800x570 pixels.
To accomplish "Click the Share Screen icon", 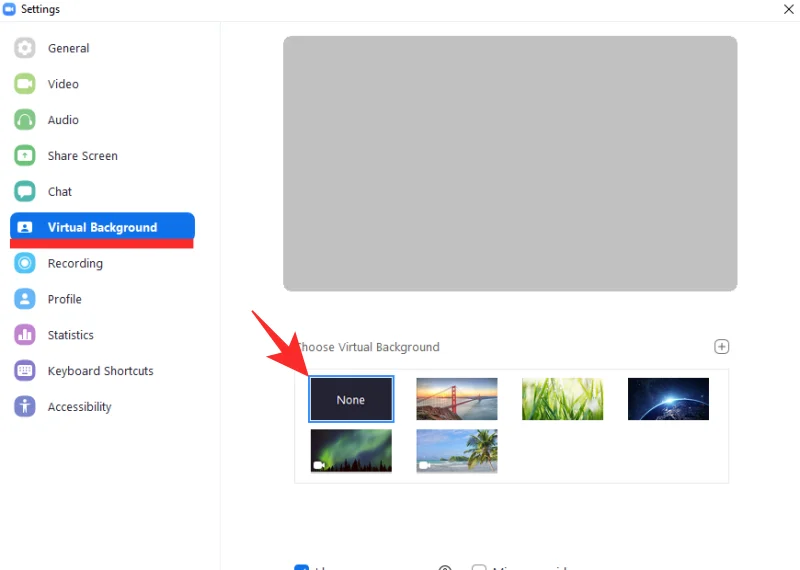I will [25, 156].
